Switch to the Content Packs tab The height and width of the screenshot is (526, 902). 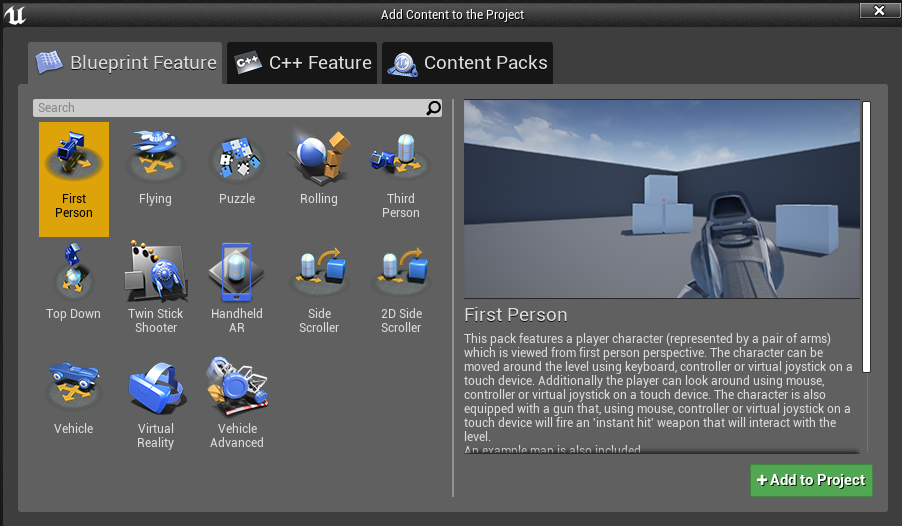pyautogui.click(x=467, y=63)
